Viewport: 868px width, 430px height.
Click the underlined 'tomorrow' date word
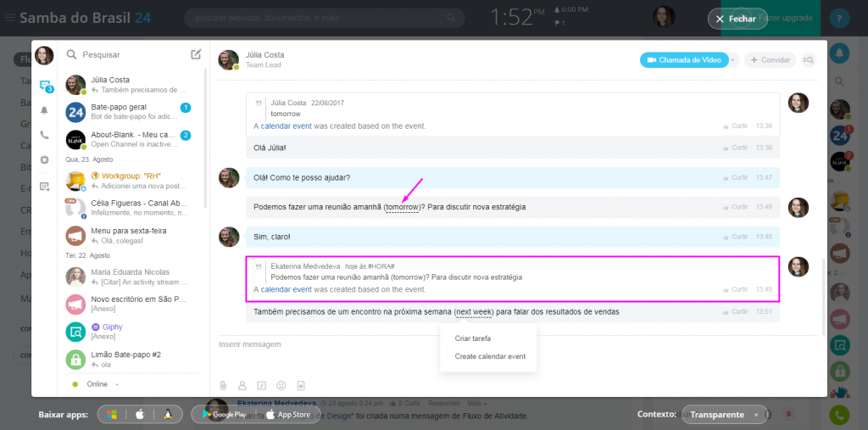coord(402,207)
